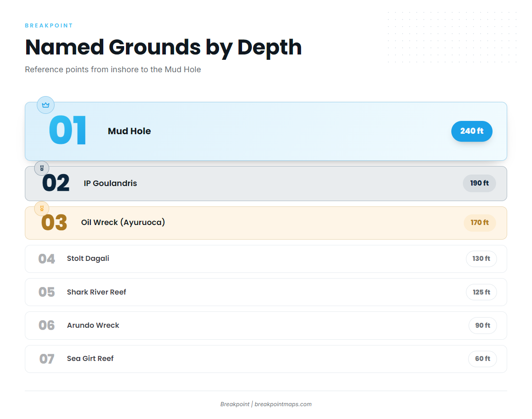Click the rank number 02
The width and height of the screenshot is (532, 419).
[x=56, y=183]
